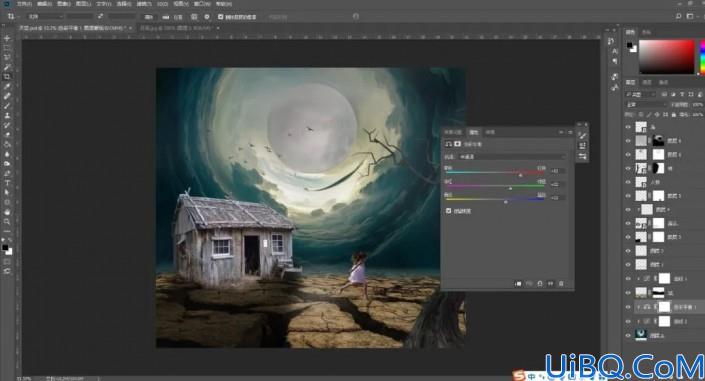The image size is (705, 381).
Task: Click the Cyan-Red value input field
Action: coord(558,171)
